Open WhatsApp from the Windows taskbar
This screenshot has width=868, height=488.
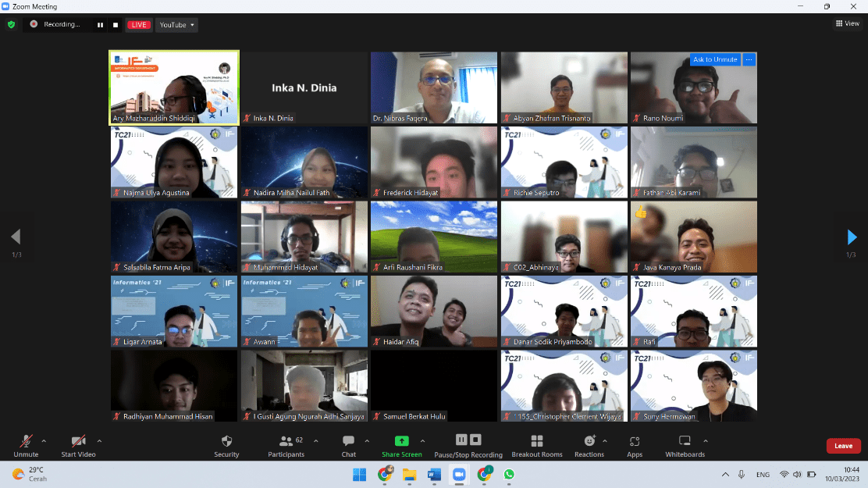click(509, 474)
